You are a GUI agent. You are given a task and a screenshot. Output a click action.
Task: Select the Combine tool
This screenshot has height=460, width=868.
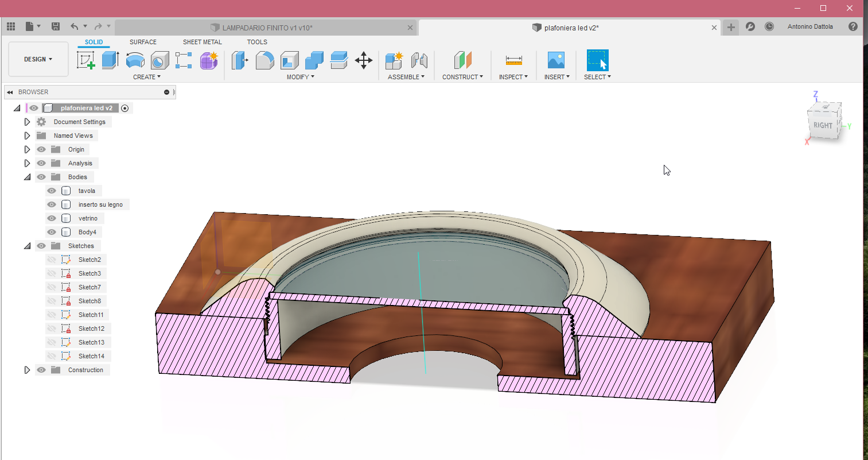314,60
